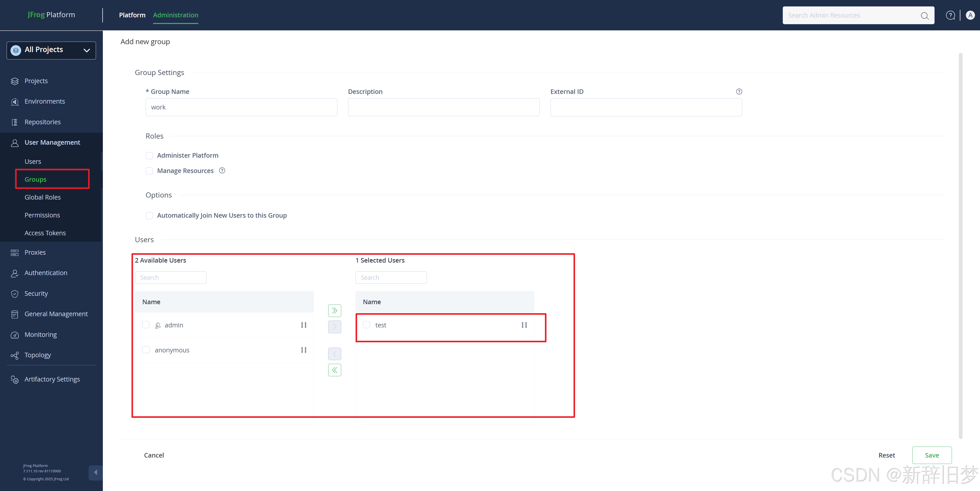Open Global Roles in sidebar
The width and height of the screenshot is (980, 491).
(43, 197)
